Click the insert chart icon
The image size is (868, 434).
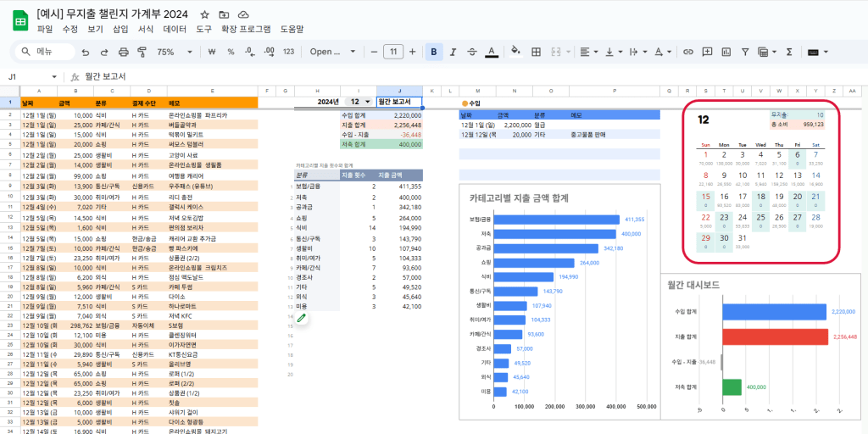(726, 52)
